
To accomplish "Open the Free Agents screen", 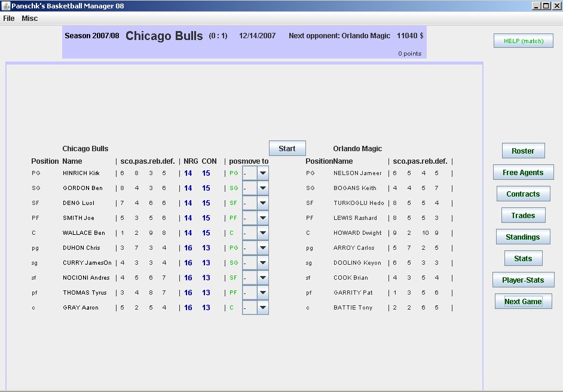I will [x=523, y=172].
